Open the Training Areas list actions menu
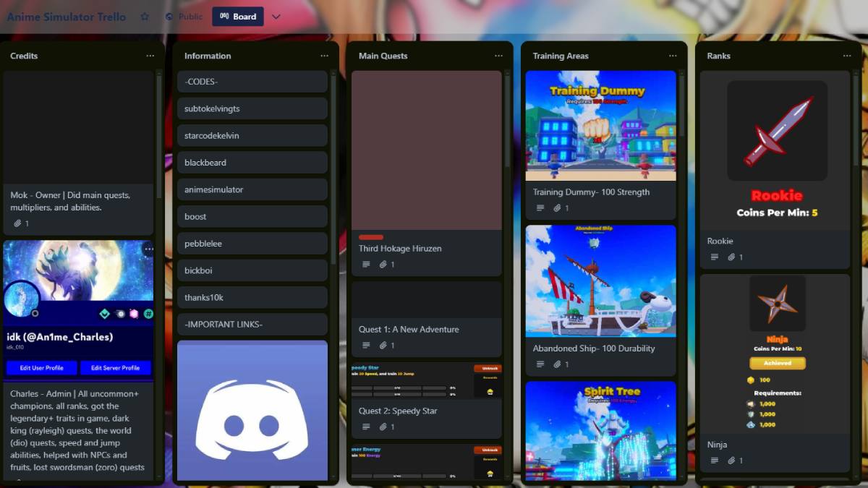The width and height of the screenshot is (868, 488). point(673,56)
